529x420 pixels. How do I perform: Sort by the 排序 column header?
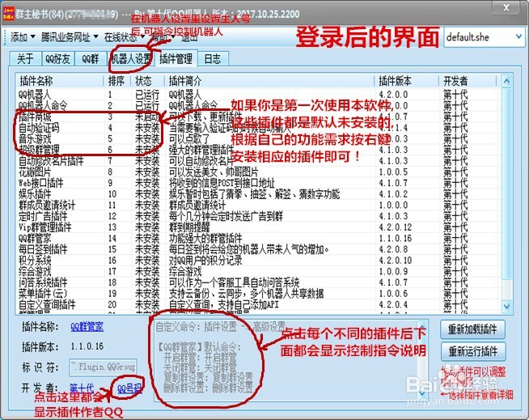117,81
